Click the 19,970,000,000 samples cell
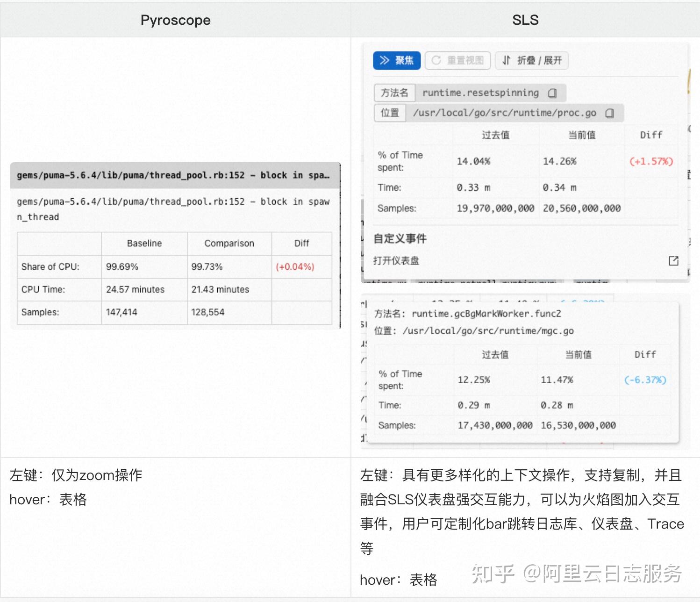 coord(496,208)
